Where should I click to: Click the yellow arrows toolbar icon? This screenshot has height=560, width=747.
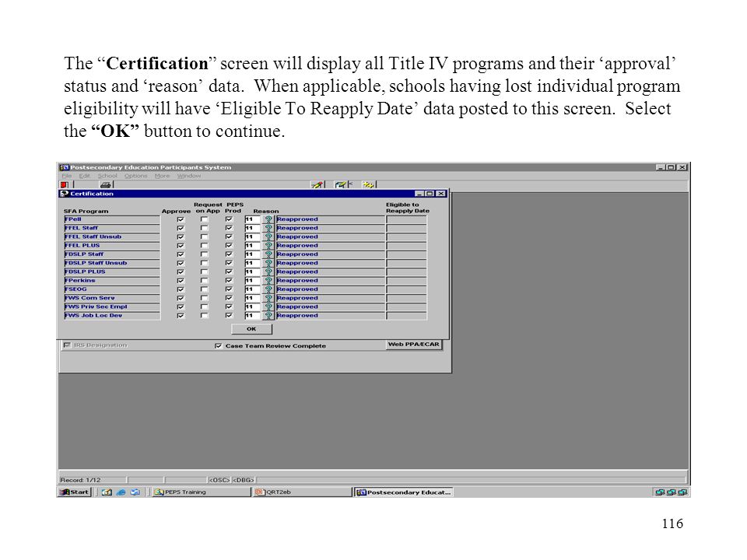pyautogui.click(x=367, y=185)
